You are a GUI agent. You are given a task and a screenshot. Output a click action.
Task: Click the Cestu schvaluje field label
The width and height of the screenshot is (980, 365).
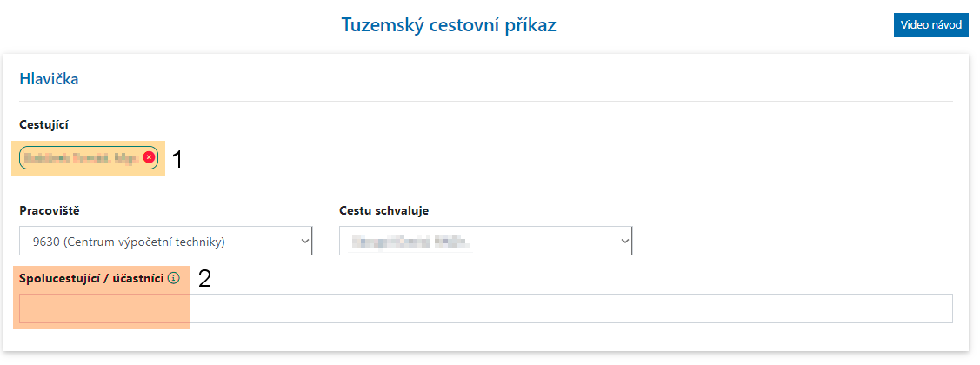coord(383,210)
